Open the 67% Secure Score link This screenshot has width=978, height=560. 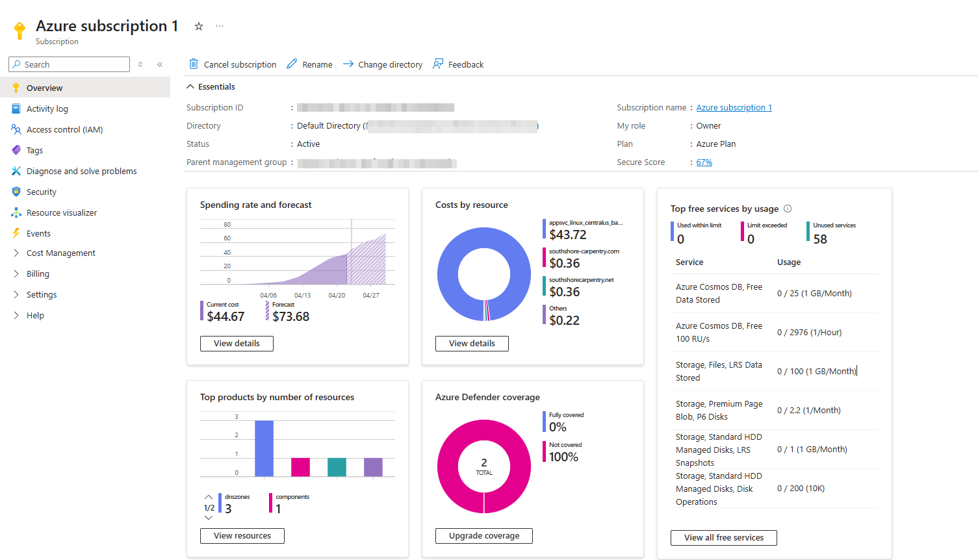tap(704, 162)
